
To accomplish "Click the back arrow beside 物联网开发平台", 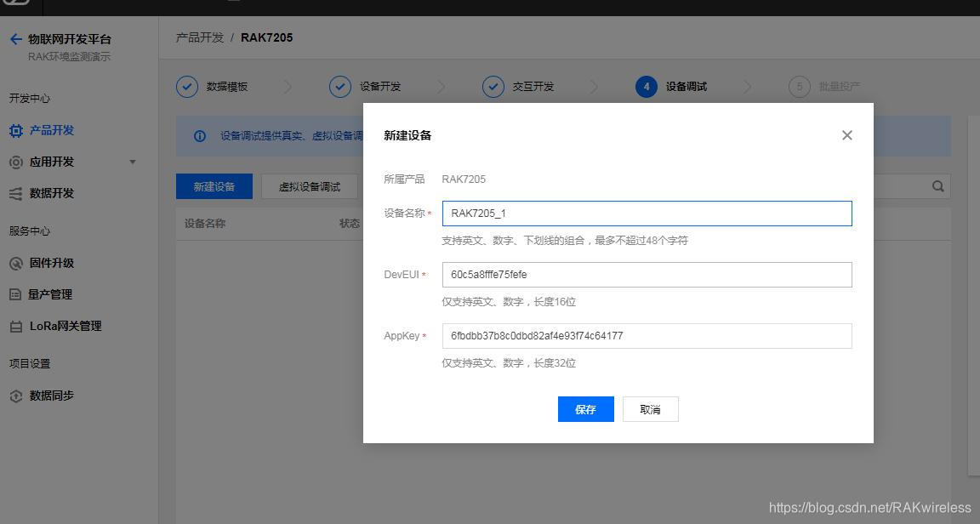I will [x=15, y=39].
